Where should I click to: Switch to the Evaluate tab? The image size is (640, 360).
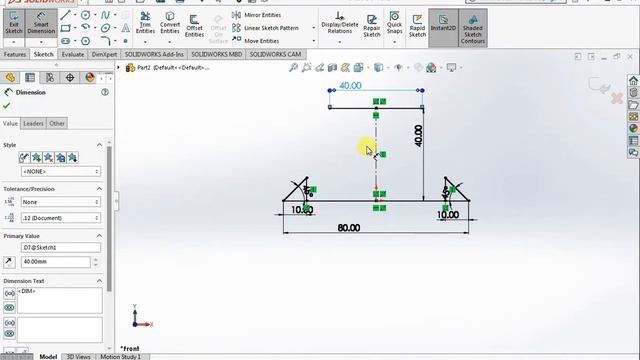click(73, 54)
